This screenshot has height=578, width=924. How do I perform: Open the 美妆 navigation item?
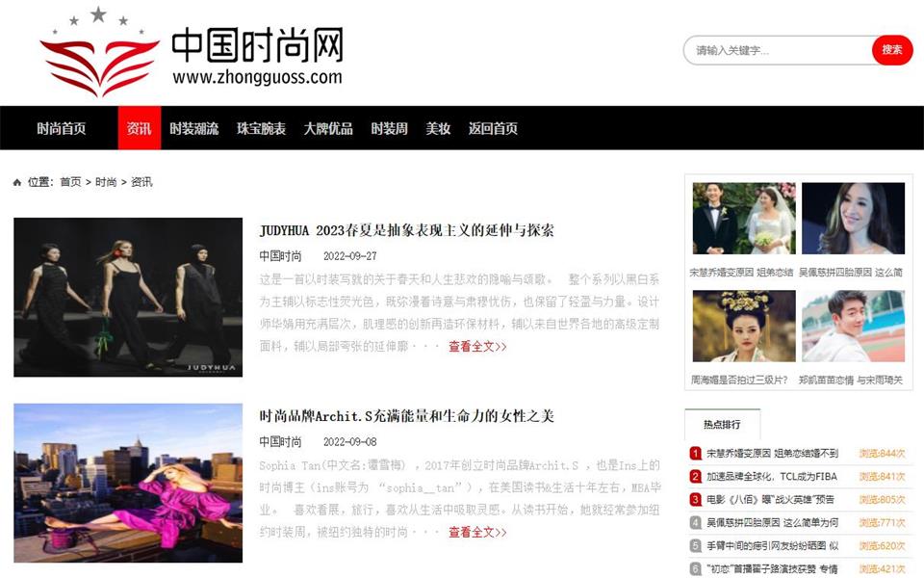pos(436,127)
